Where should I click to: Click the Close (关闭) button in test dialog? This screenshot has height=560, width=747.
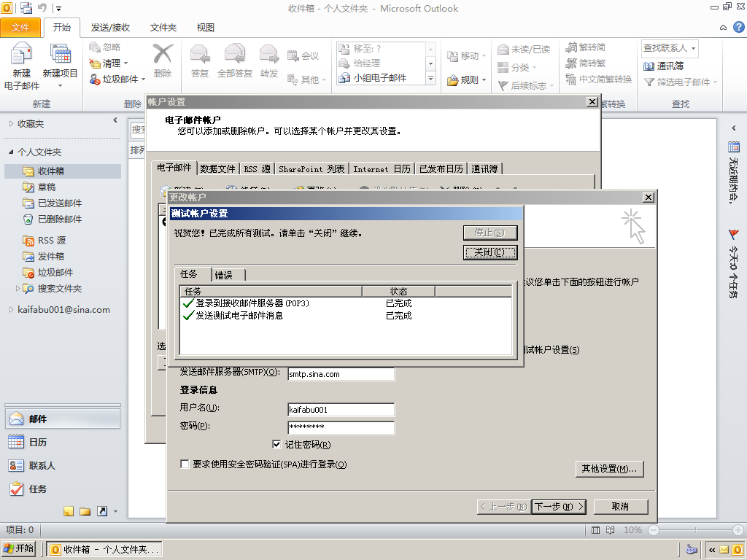[x=490, y=252]
